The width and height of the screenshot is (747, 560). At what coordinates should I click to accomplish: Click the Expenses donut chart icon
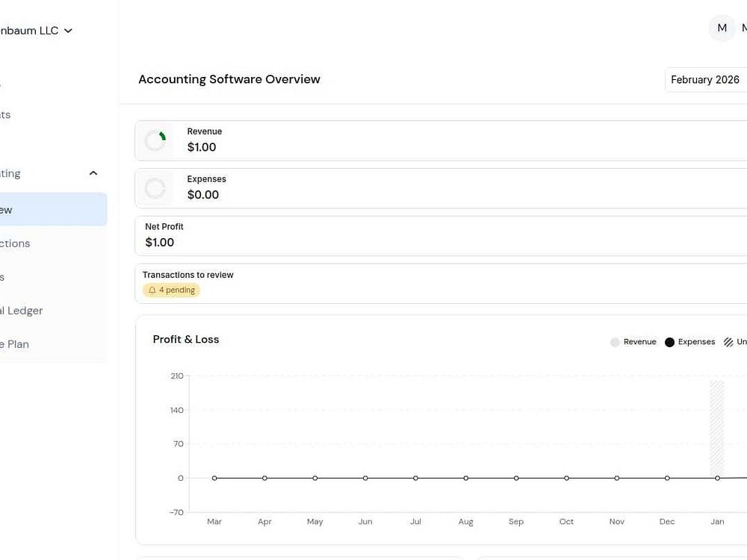pyautogui.click(x=155, y=188)
